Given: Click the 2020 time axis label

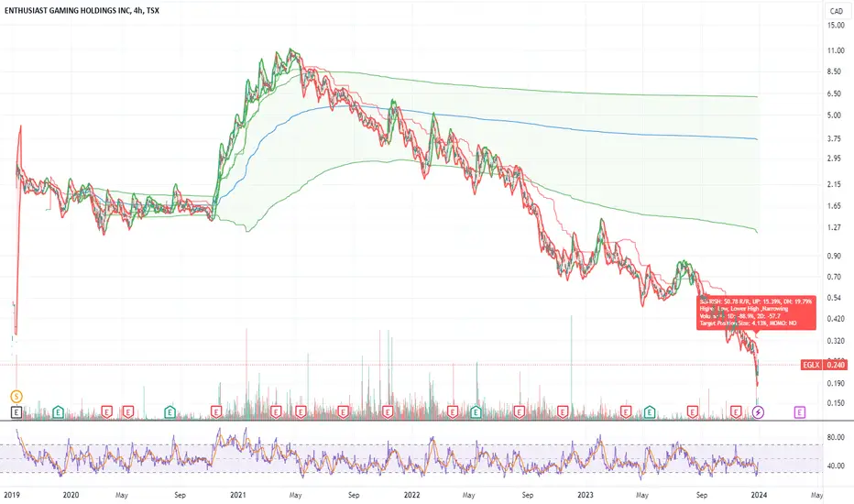Looking at the screenshot, I should coord(71,495).
